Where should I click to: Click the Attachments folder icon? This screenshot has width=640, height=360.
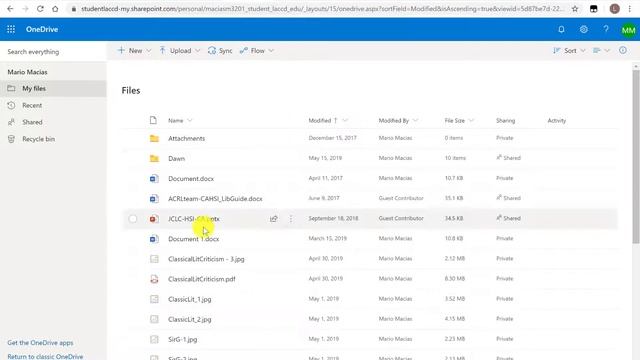(x=154, y=138)
